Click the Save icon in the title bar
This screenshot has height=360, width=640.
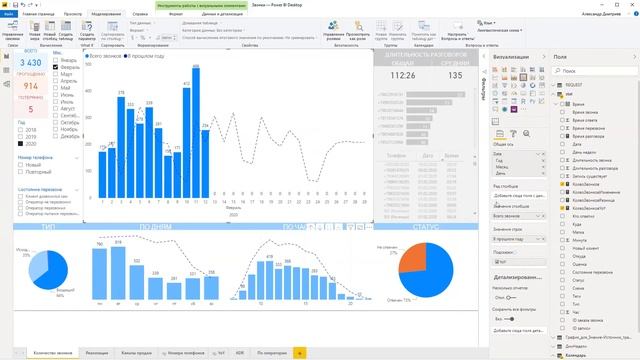point(15,5)
